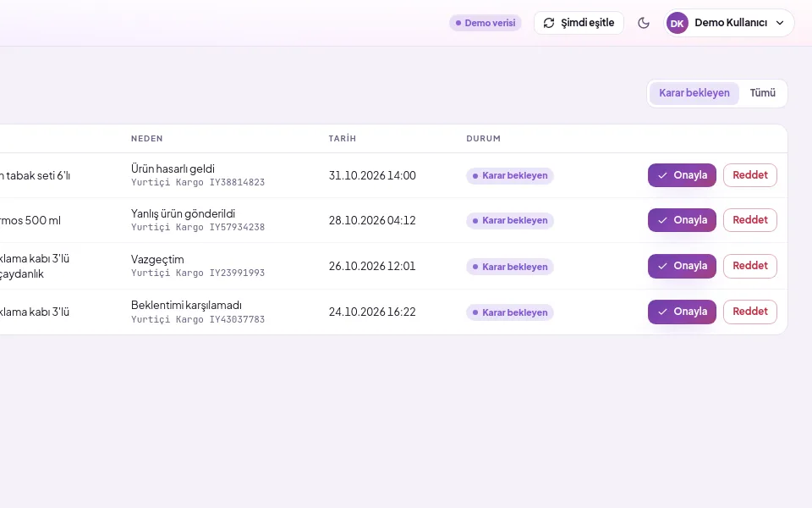Click the date 24.10.2026 16:22
The image size is (812, 508).
coord(372,312)
